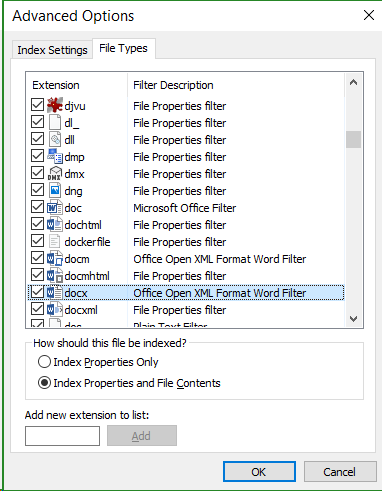Sort by the Extension column header
This screenshot has width=382, height=491.
click(76, 85)
